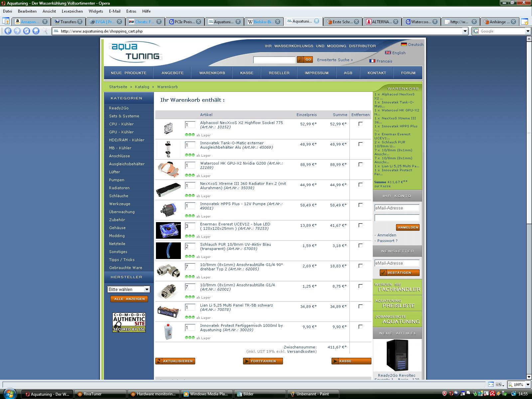The width and height of the screenshot is (532, 399).
Task: Check remove box for Lian Li Multi Panel
Action: click(x=360, y=306)
